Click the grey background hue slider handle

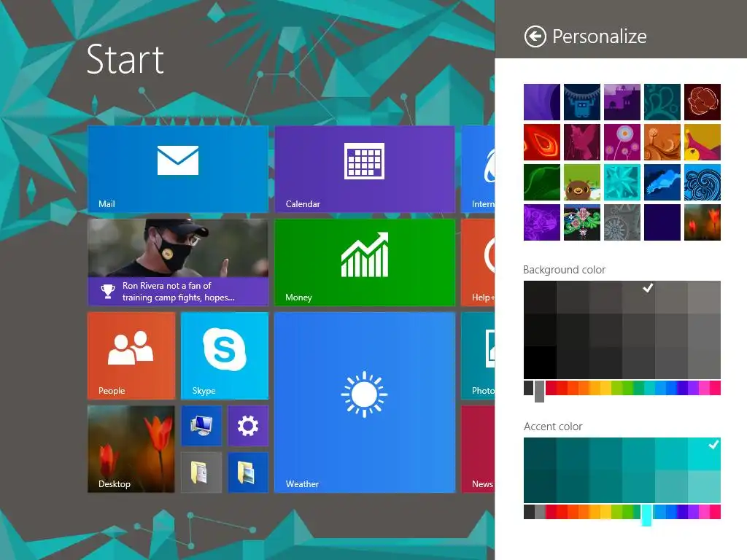[x=539, y=392]
